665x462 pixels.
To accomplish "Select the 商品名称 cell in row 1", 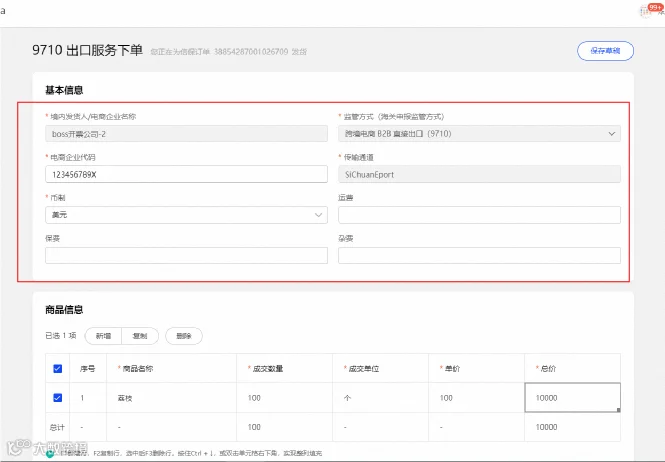I will pos(171,398).
